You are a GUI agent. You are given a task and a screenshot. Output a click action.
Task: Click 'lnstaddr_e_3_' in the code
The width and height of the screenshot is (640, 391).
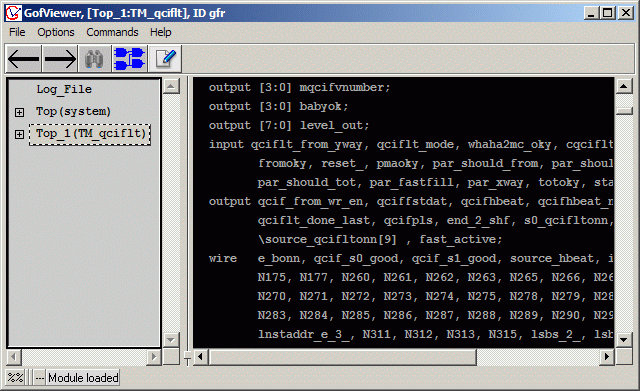(x=303, y=334)
